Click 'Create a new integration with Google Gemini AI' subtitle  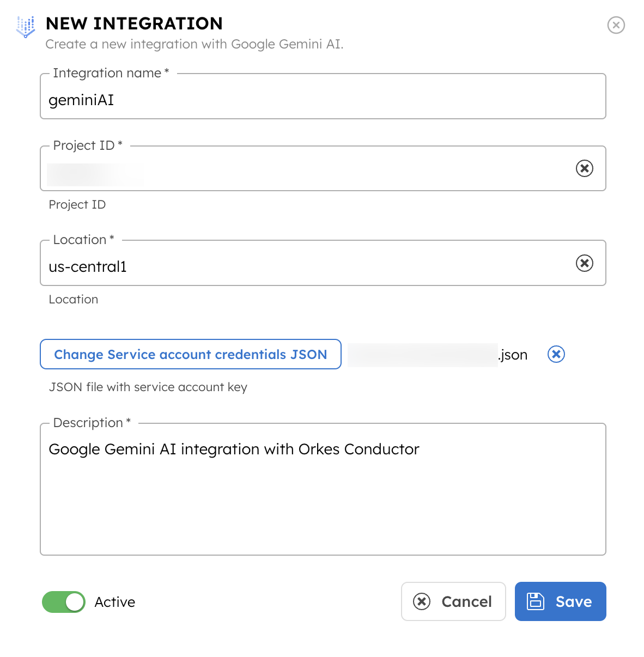[x=195, y=44]
